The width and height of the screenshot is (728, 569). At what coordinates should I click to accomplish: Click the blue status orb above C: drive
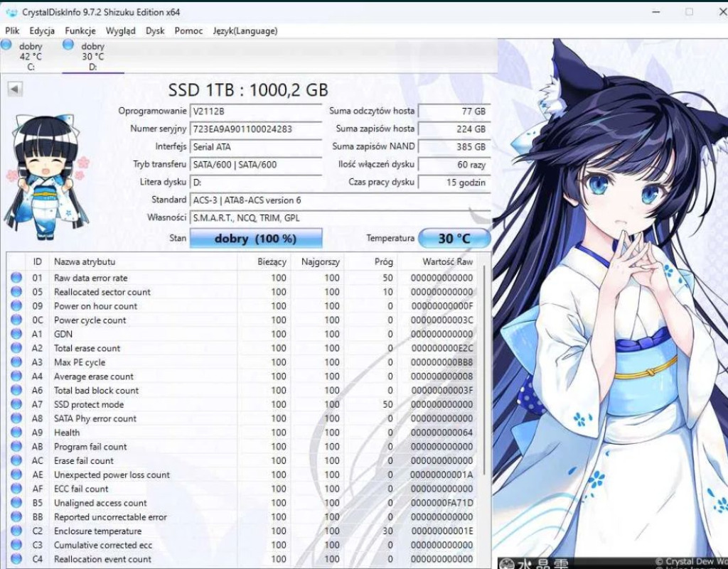pos(6,45)
